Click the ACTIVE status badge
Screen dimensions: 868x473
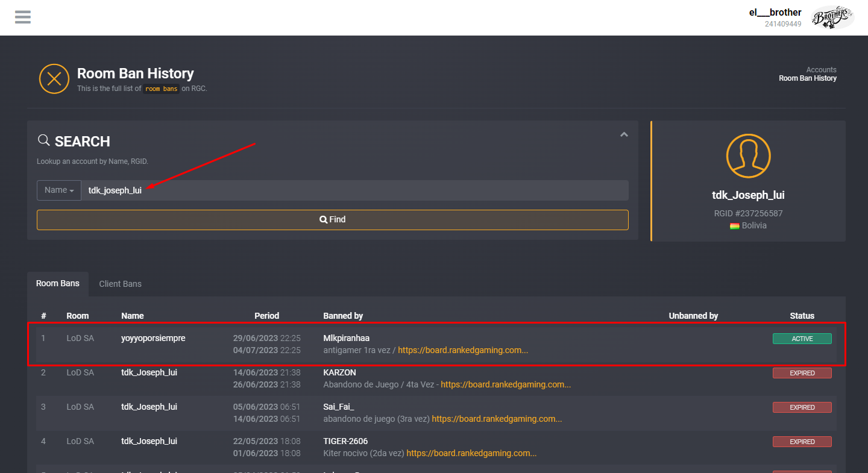[x=802, y=339]
